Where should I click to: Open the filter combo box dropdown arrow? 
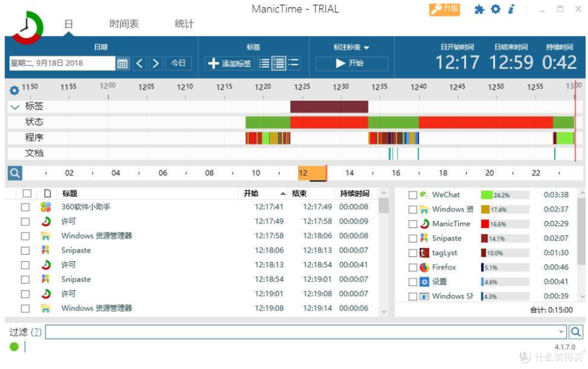561,332
